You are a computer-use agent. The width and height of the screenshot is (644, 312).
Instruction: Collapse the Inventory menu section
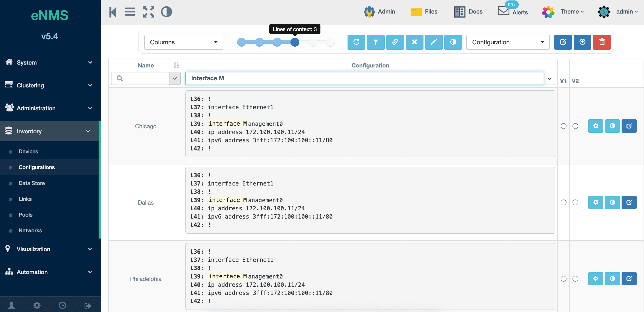pyautogui.click(x=49, y=131)
